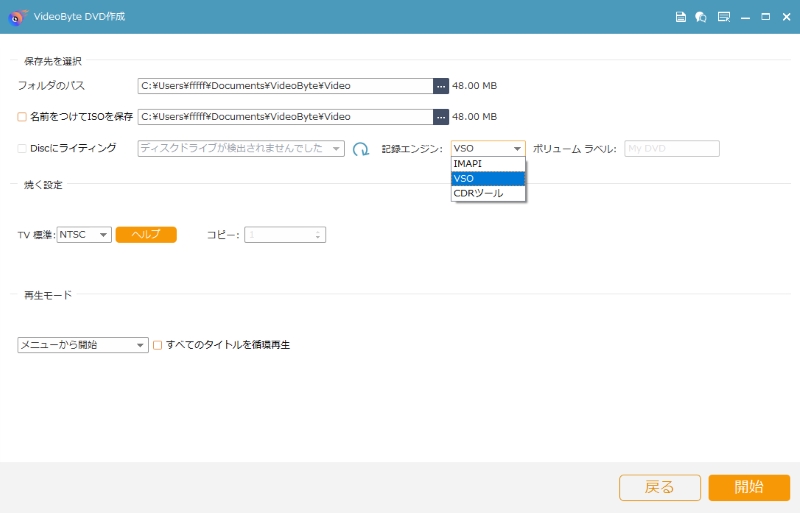The height and width of the screenshot is (513, 800).
Task: Collapse the 記録エンジン VSO combo box
Action: pyautogui.click(x=487, y=148)
